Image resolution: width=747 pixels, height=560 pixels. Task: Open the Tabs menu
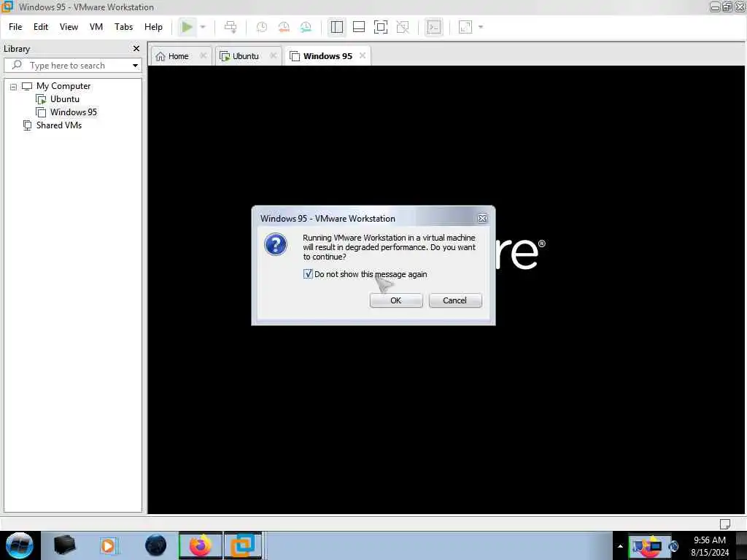pos(123,27)
